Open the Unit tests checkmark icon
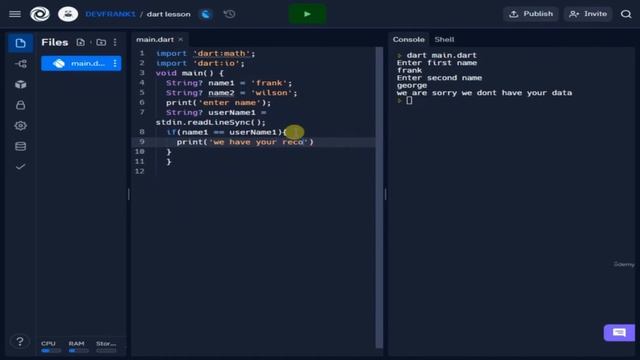This screenshot has width=640, height=360. [x=20, y=167]
